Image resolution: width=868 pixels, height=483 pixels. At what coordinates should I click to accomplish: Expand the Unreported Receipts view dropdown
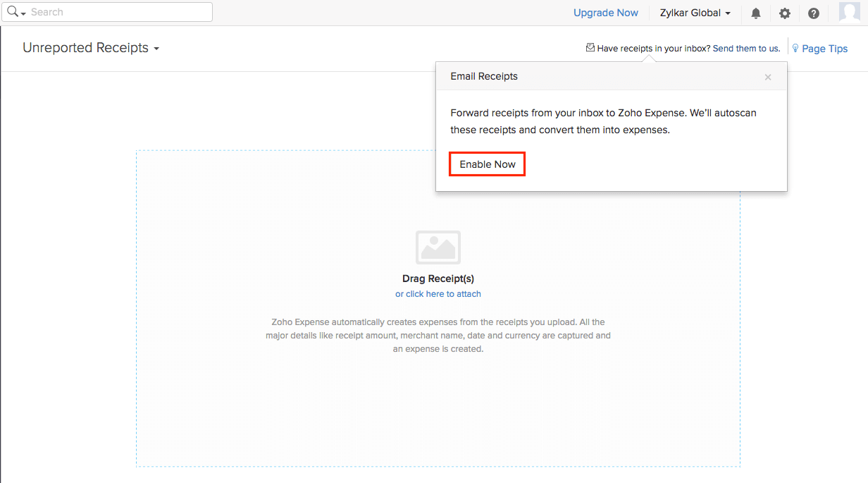coord(91,48)
